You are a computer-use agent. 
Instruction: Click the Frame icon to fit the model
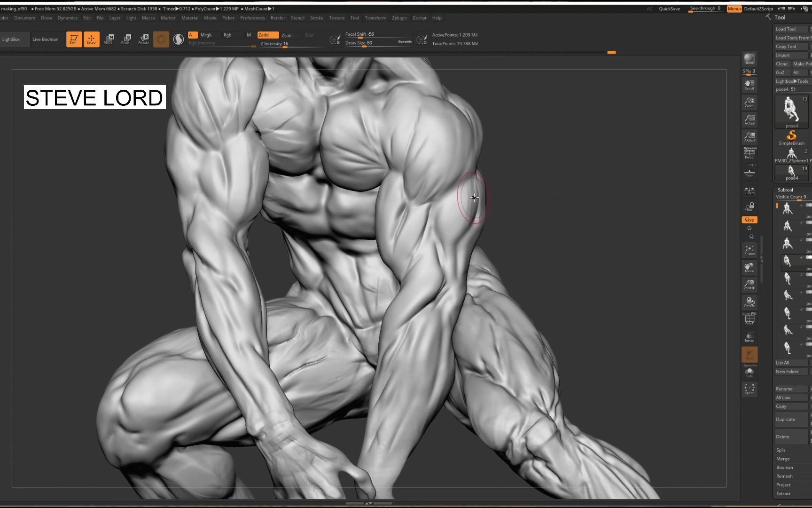pyautogui.click(x=749, y=250)
